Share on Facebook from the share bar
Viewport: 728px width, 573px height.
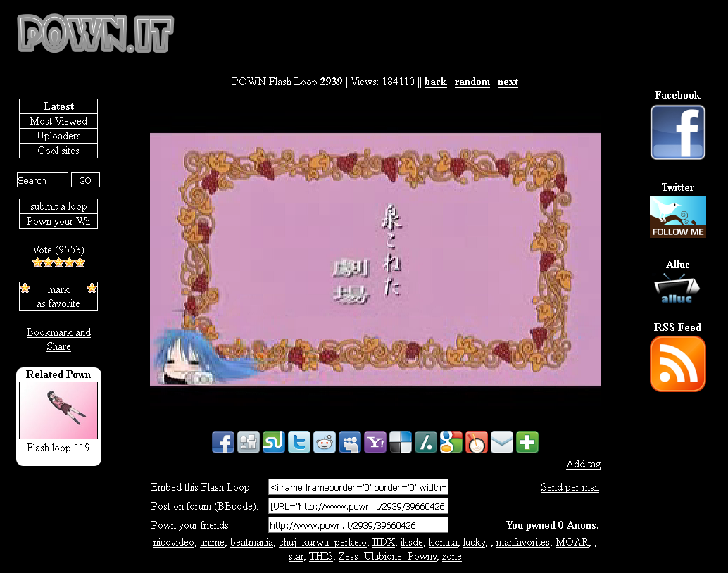223,442
